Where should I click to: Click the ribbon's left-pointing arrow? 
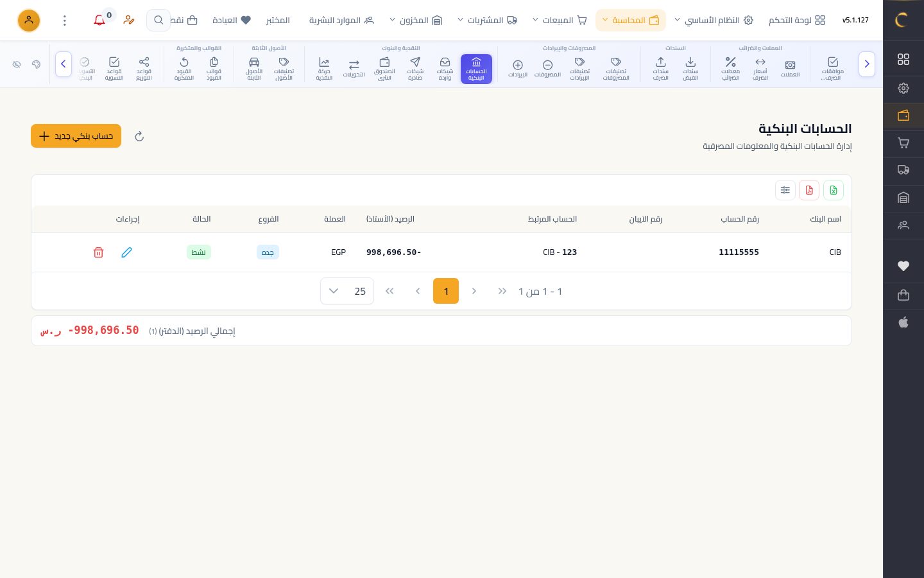[64, 64]
